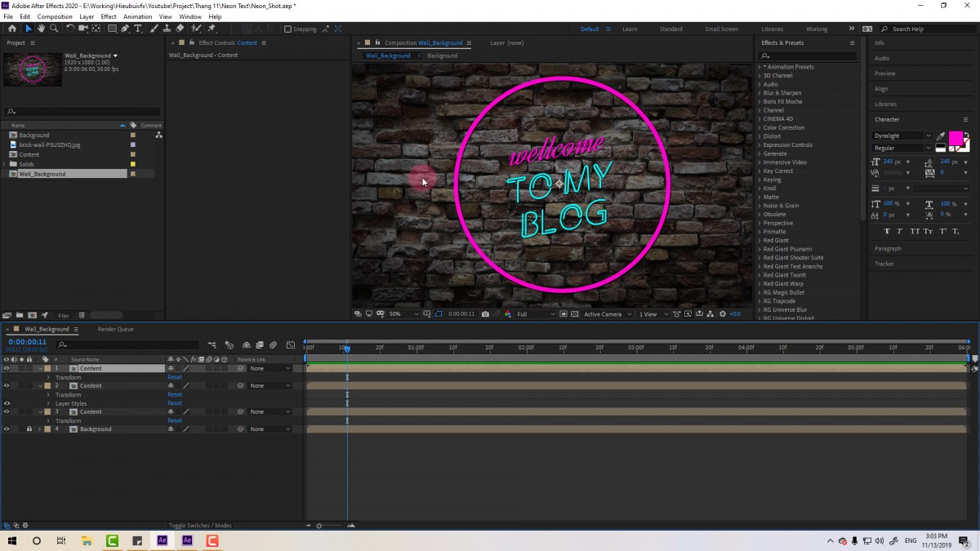This screenshot has height=551, width=980.
Task: Hide layer 1 Content with eye icon
Action: 7,368
